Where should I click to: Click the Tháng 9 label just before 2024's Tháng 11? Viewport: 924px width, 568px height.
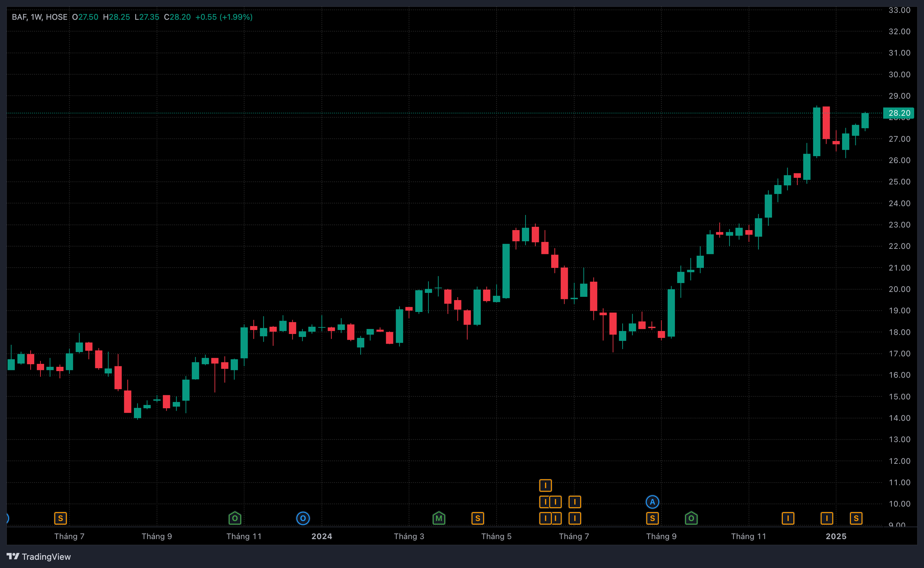661,536
